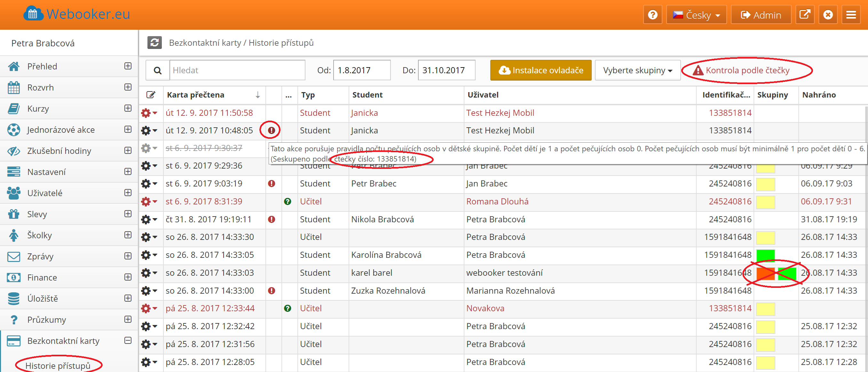Open the Vyberte skupiny dropdown
Image resolution: width=868 pixels, height=372 pixels.
tap(637, 70)
